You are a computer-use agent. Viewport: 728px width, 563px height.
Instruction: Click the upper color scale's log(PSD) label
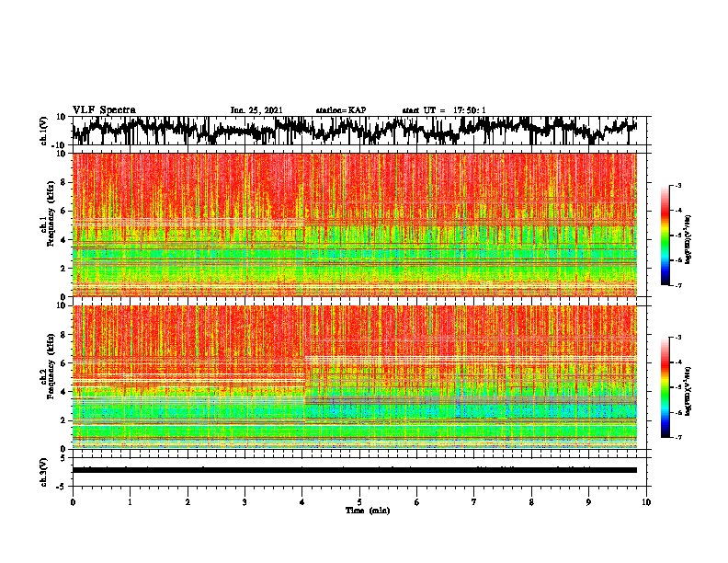tap(688, 240)
